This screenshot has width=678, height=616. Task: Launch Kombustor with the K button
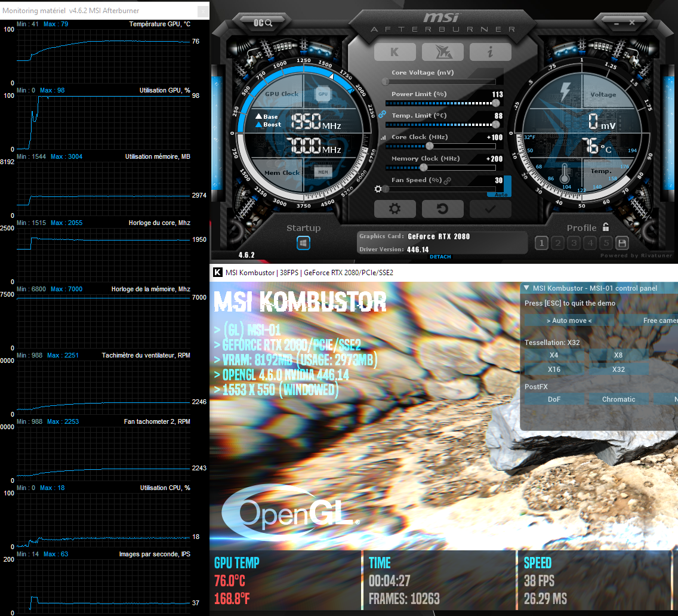395,53
